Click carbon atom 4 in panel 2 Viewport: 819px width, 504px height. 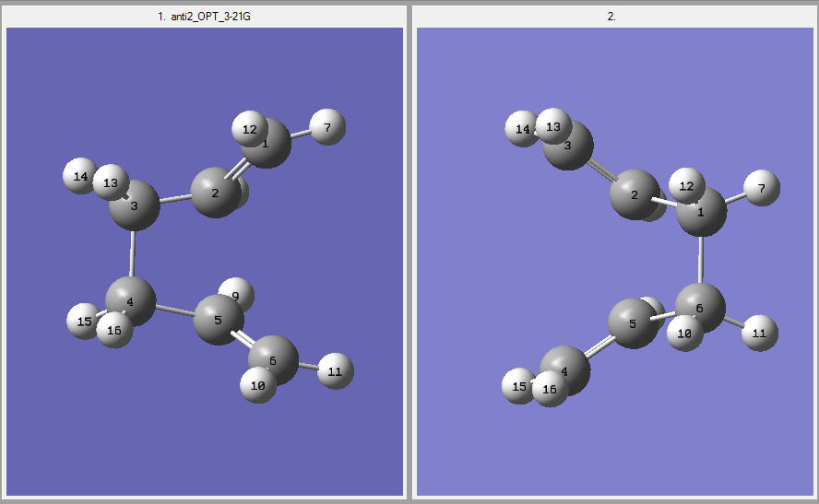564,371
